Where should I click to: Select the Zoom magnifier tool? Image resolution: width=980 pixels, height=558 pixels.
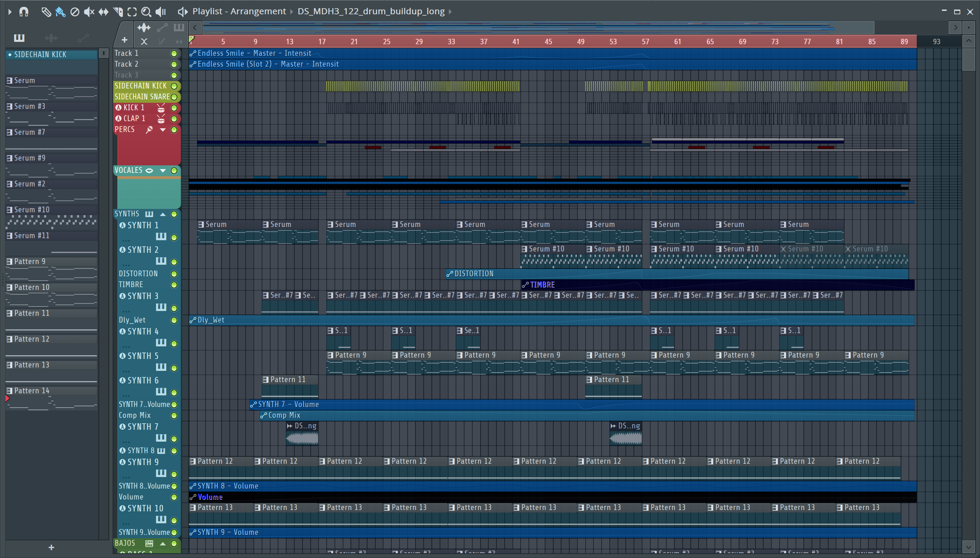point(146,12)
